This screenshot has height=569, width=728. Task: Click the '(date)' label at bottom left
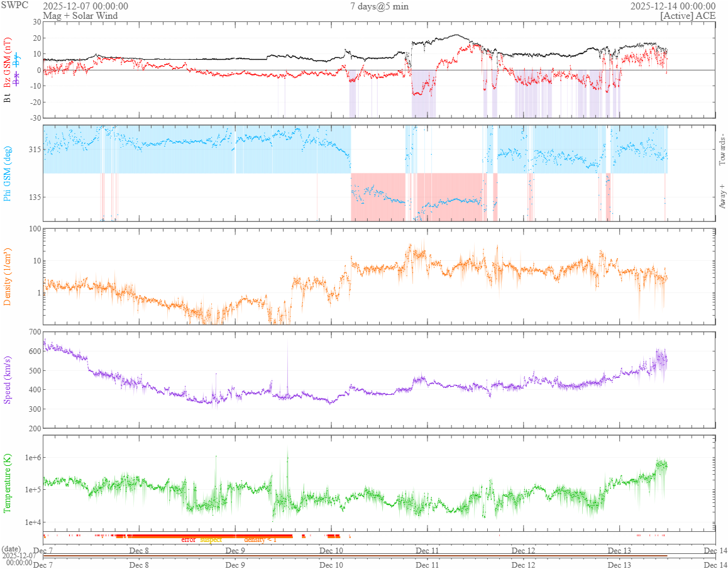point(11,549)
